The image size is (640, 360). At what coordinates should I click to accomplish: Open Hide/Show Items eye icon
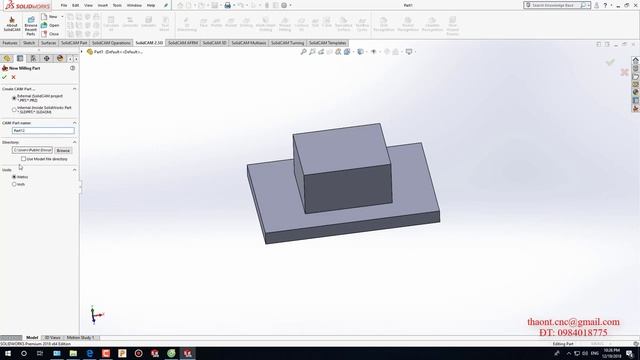pos(373,52)
